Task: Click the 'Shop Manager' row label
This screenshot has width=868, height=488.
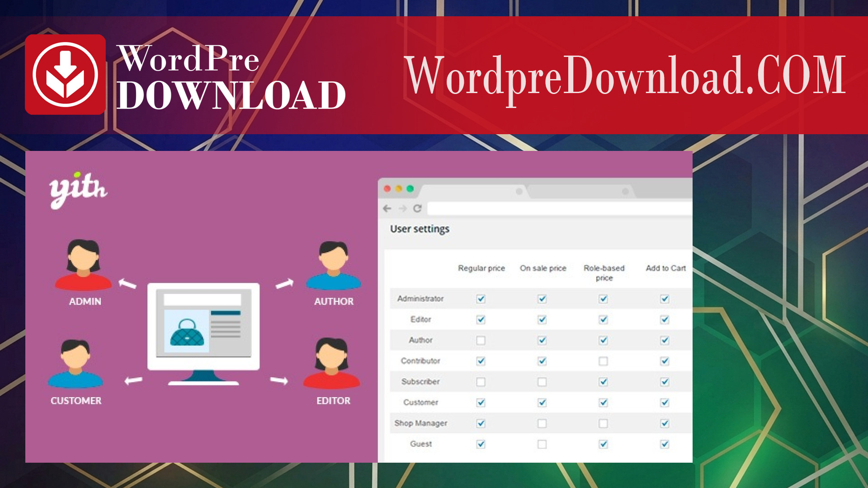Action: (x=421, y=423)
